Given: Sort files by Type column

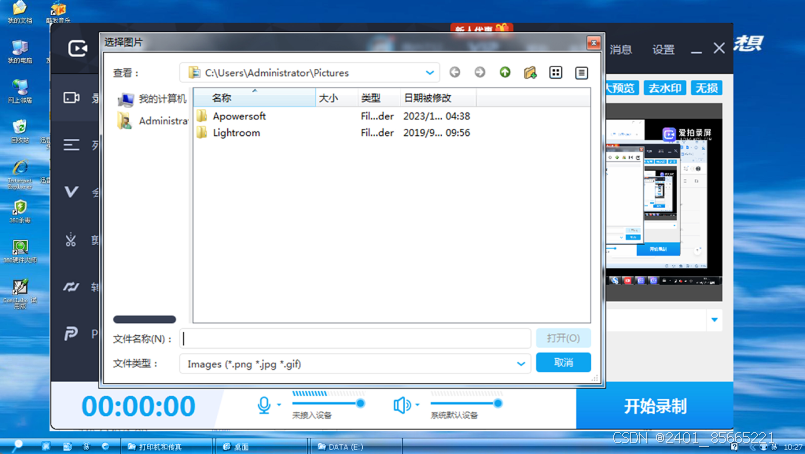Looking at the screenshot, I should pyautogui.click(x=379, y=98).
